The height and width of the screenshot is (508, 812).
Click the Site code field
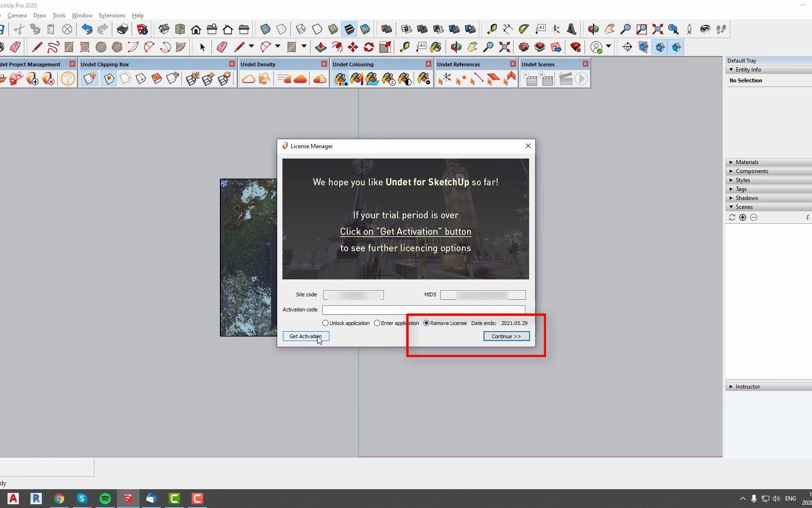353,295
